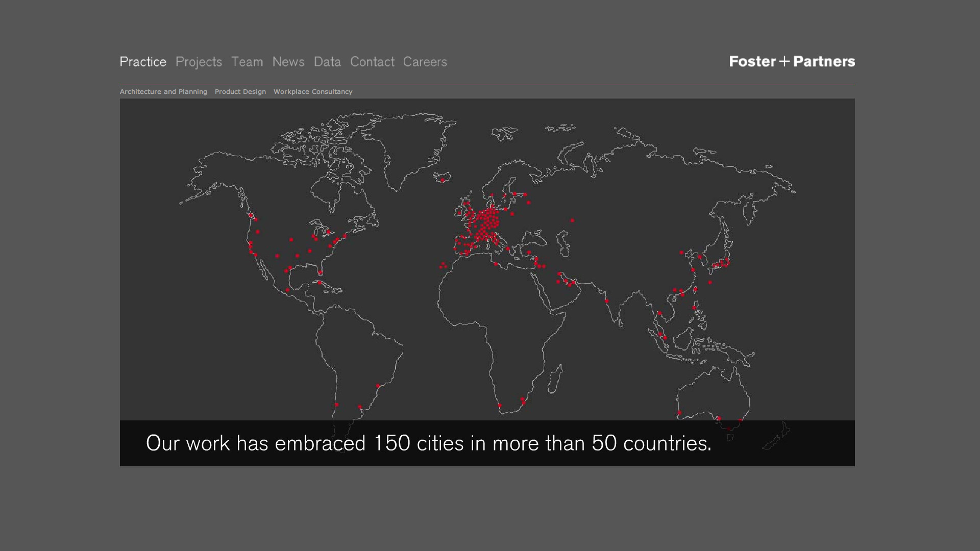Select the lone red dot in Kazakhstan
980x551 pixels.
point(572,220)
